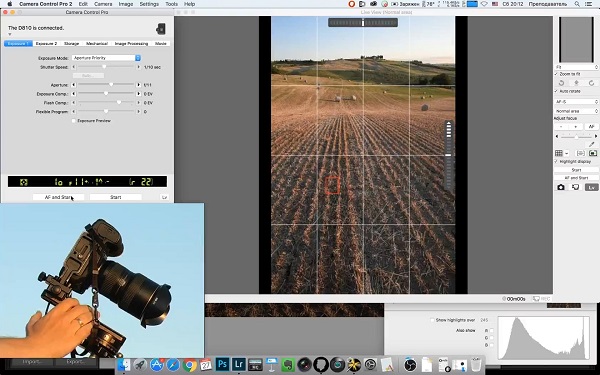This screenshot has height=375, width=600.
Task: Open the Camera menu in menu bar
Action: click(x=103, y=4)
